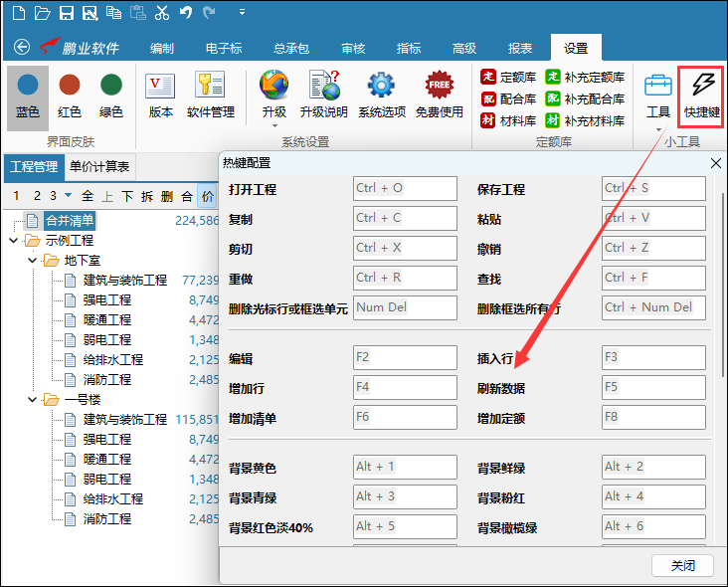Collapse the 地下室 folder node
728x587 pixels.
pos(32,261)
